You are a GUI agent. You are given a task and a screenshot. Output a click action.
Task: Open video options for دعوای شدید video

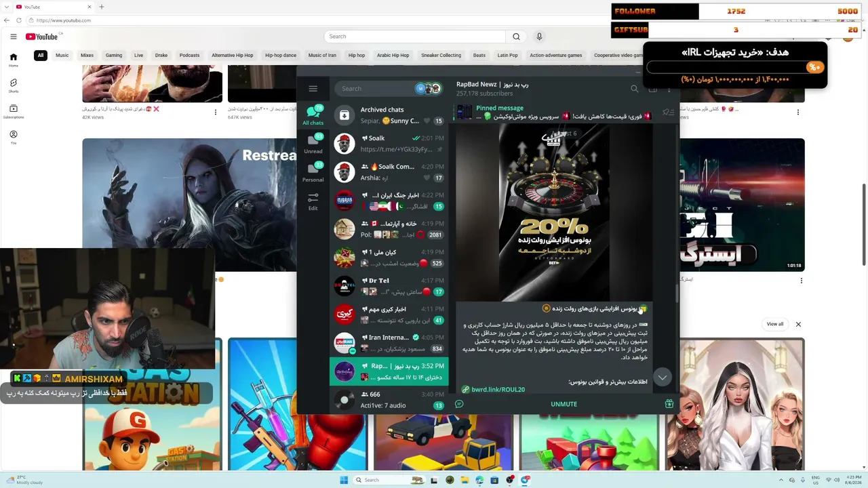coord(216,113)
